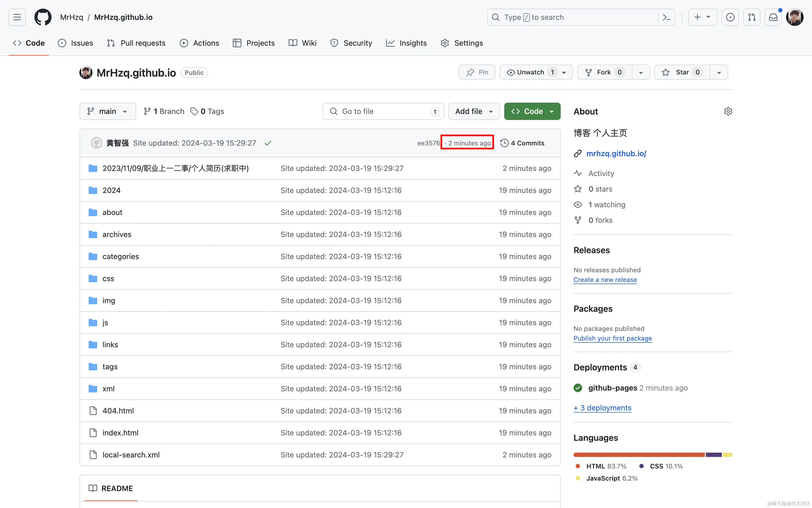Viewport: 812px width, 508px height.
Task: Open the main branch selector
Action: [108, 111]
